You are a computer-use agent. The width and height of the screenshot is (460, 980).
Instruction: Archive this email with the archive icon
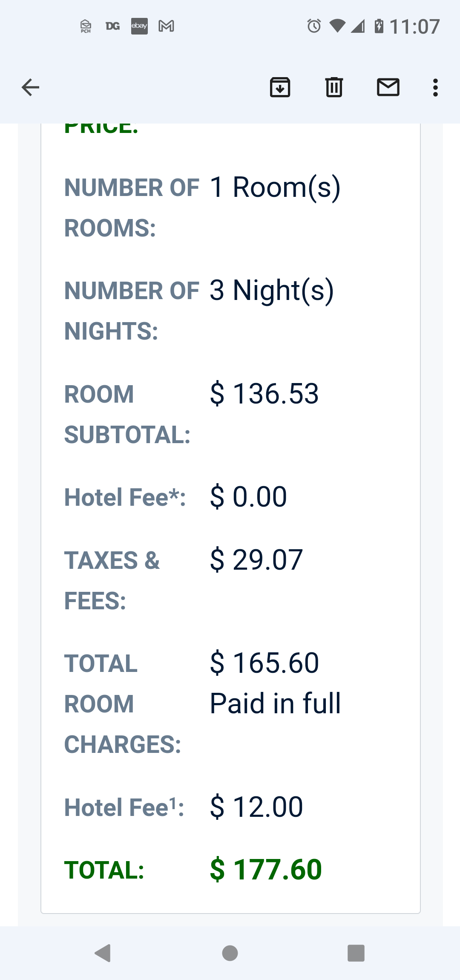pos(280,87)
